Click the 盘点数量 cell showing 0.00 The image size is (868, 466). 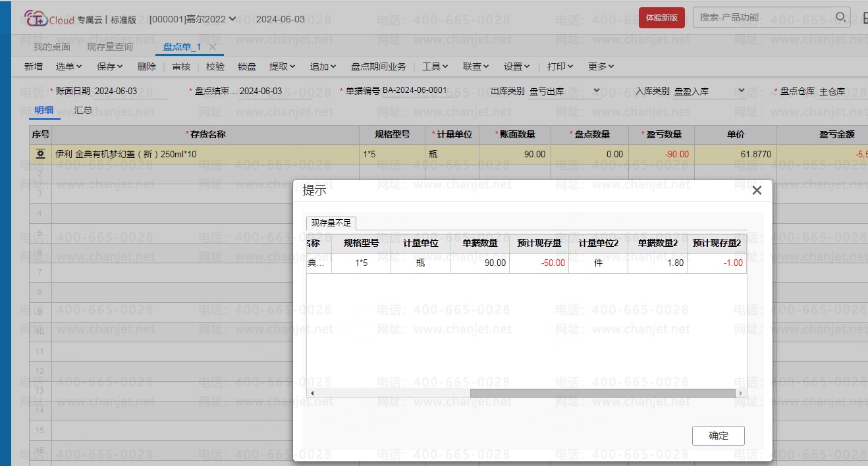pos(589,154)
